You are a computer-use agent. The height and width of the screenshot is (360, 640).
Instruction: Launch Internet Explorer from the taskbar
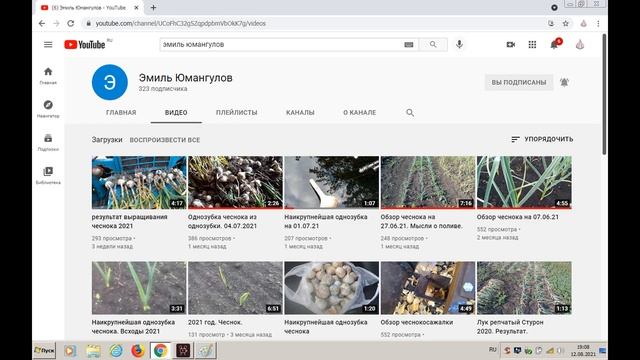point(116,351)
